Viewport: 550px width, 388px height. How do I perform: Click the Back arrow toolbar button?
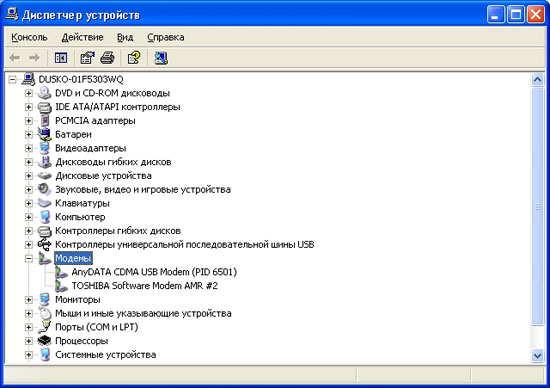point(15,58)
